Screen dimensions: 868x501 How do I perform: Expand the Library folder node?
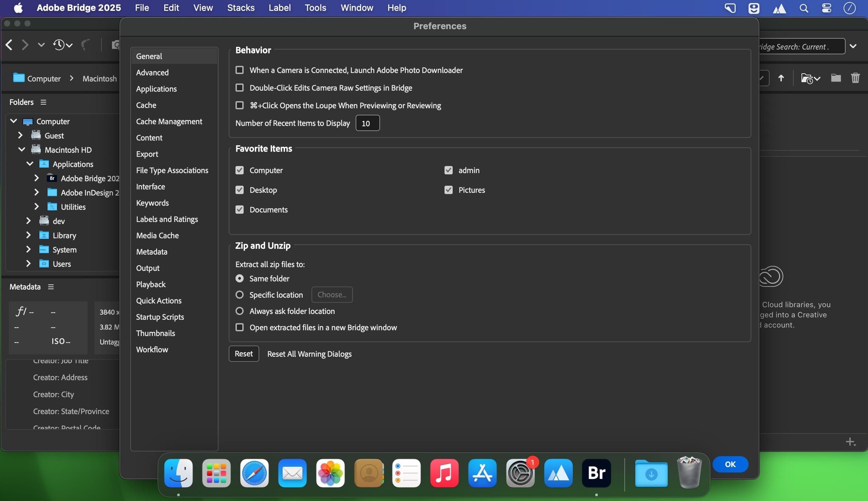pyautogui.click(x=29, y=235)
